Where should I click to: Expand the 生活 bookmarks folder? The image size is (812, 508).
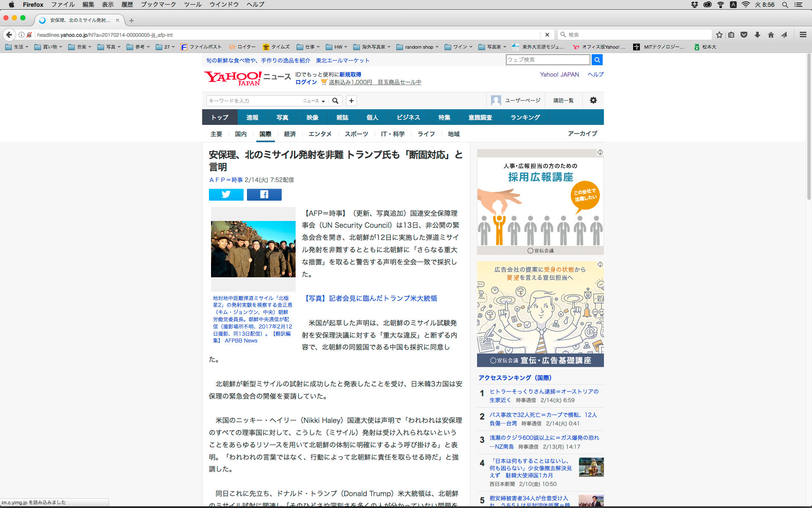coord(17,47)
